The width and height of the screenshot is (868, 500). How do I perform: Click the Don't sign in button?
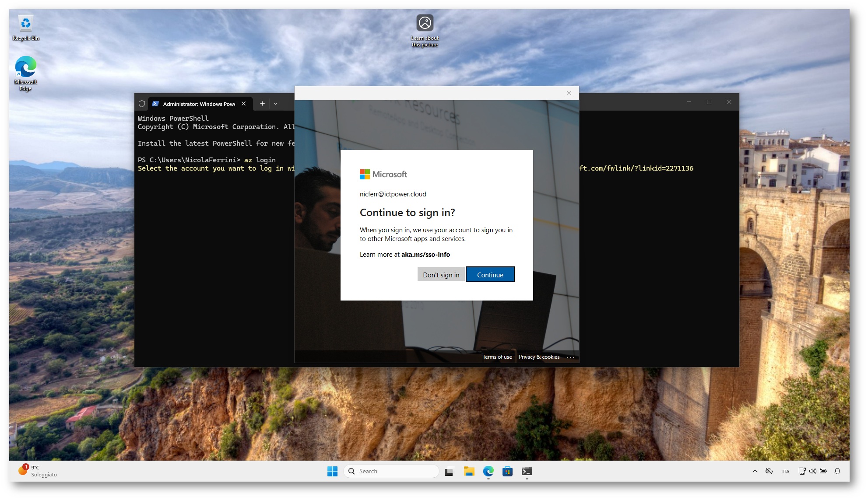coord(441,275)
